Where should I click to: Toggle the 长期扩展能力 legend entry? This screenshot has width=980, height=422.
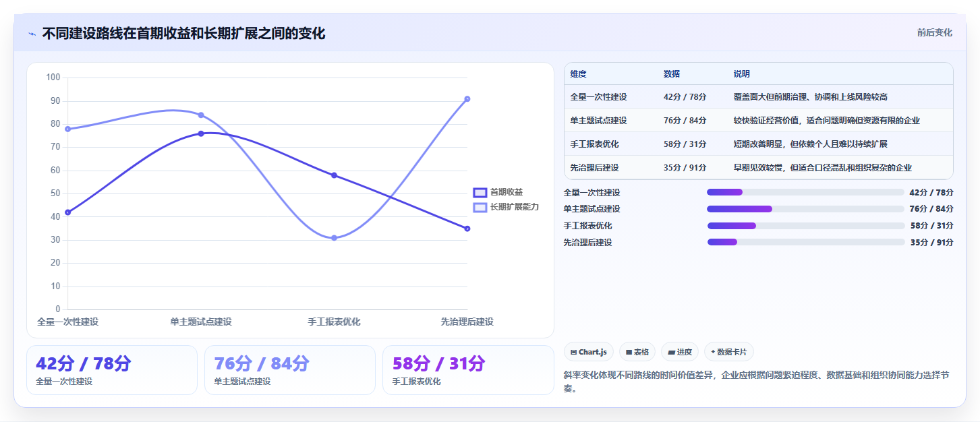[x=507, y=207]
